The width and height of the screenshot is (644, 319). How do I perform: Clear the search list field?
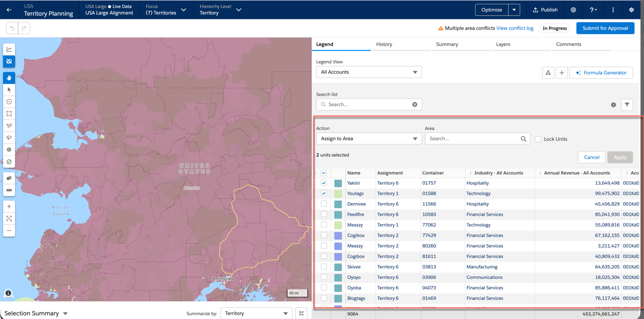coord(415,105)
